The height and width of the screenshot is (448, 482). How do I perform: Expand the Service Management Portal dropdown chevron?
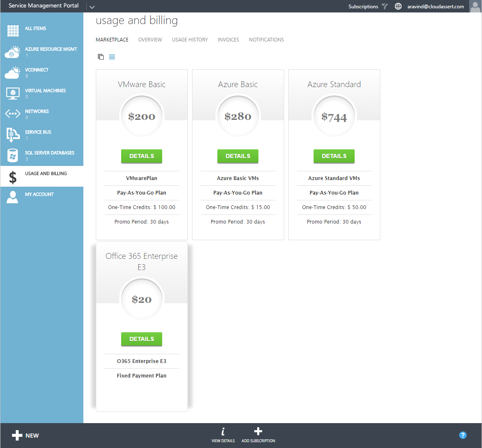[92, 7]
